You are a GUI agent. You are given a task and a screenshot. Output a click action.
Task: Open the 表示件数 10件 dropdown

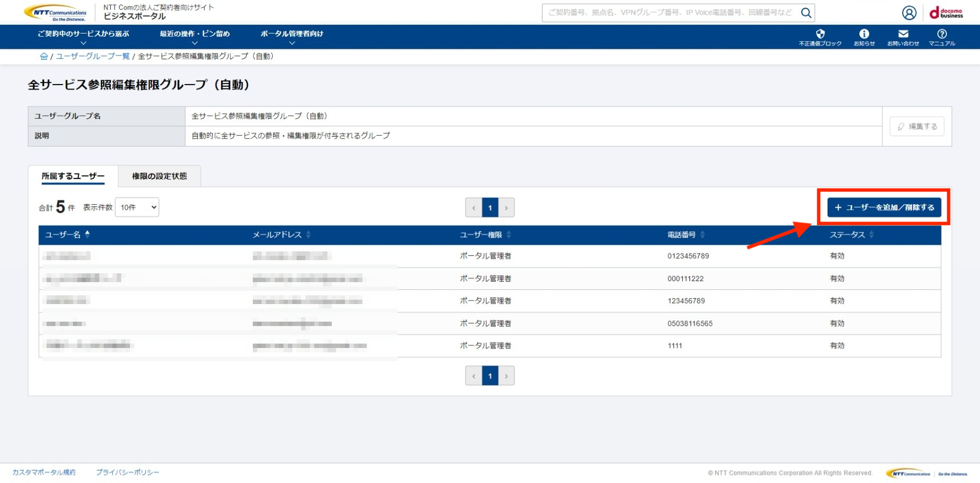137,207
